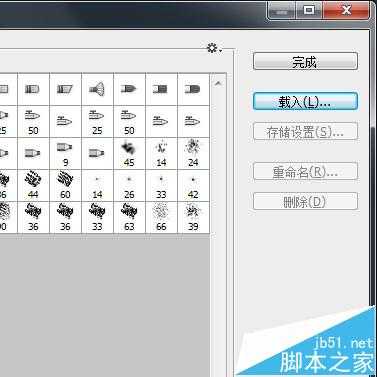Choose the textured brush preset labeled 44
Screen dimensions: 377x377
point(33,185)
